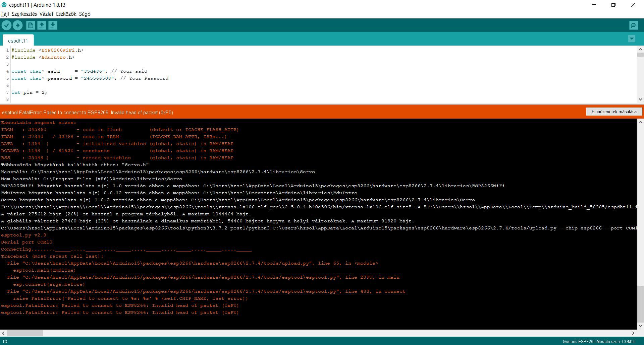Open the Eszközök menu
Image resolution: width=644 pixels, height=345 pixels.
[66, 14]
